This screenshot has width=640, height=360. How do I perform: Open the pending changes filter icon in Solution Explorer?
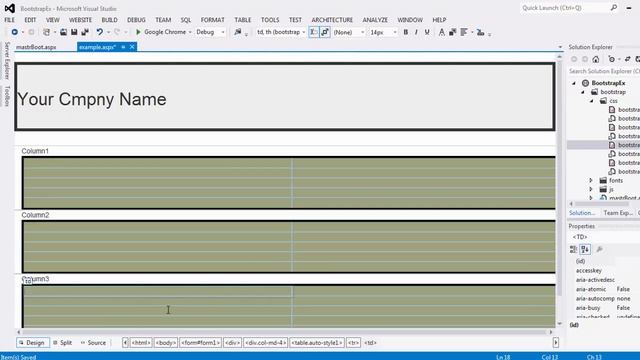pyautogui.click(x=611, y=60)
